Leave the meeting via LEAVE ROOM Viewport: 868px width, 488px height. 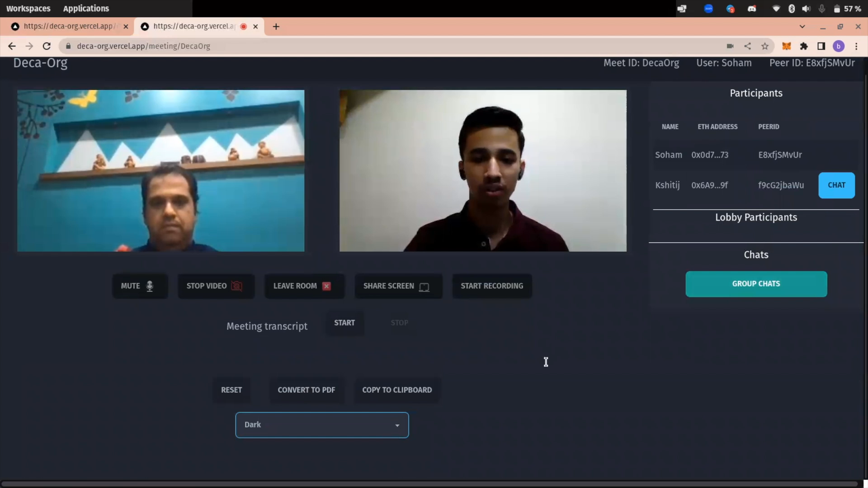click(304, 286)
